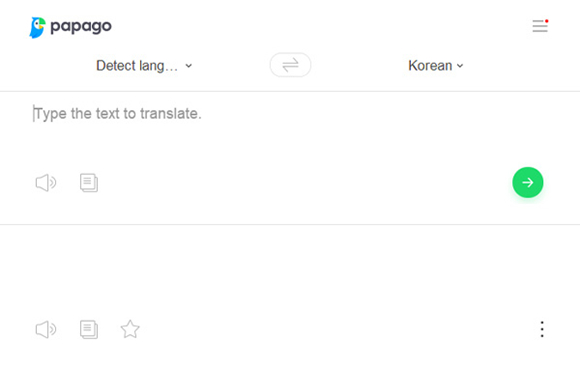Play translated result audio via lower speaker
Viewport: 580px width, 367px height.
(x=46, y=329)
